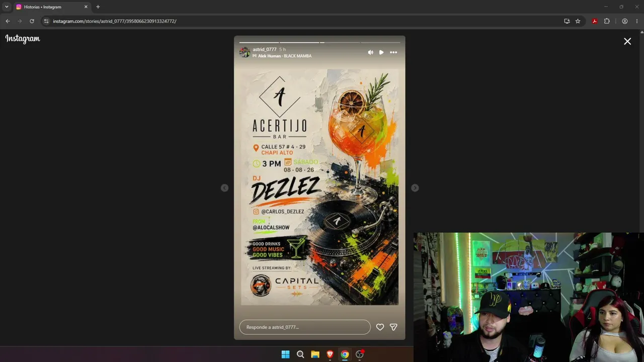Expand the tab search dropdown arrow
This screenshot has width=644, height=362.
pos(7,7)
